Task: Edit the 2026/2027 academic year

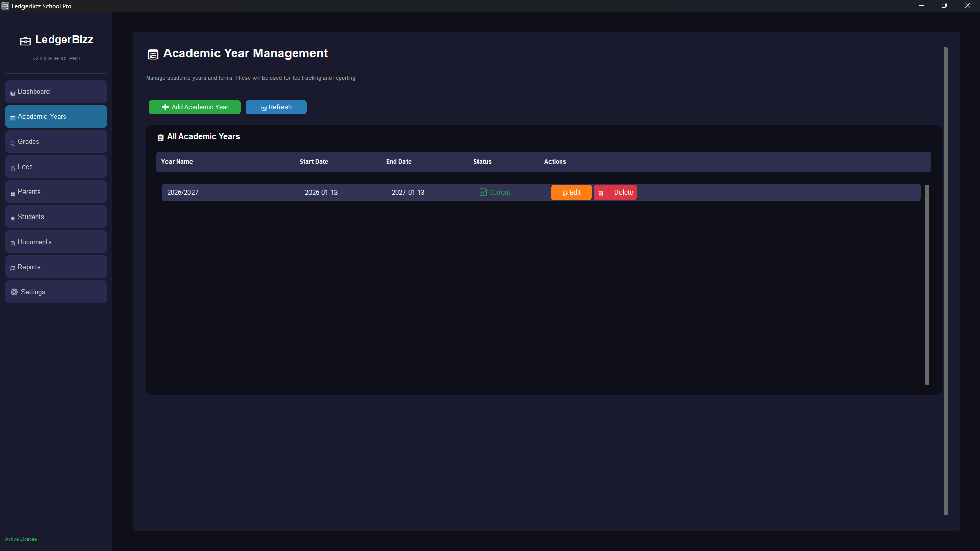Action: pyautogui.click(x=571, y=193)
